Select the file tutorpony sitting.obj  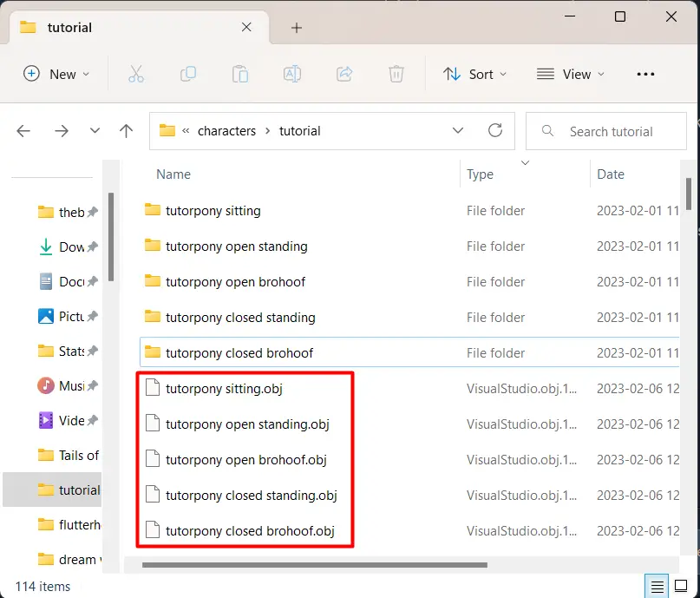[x=409, y=389]
